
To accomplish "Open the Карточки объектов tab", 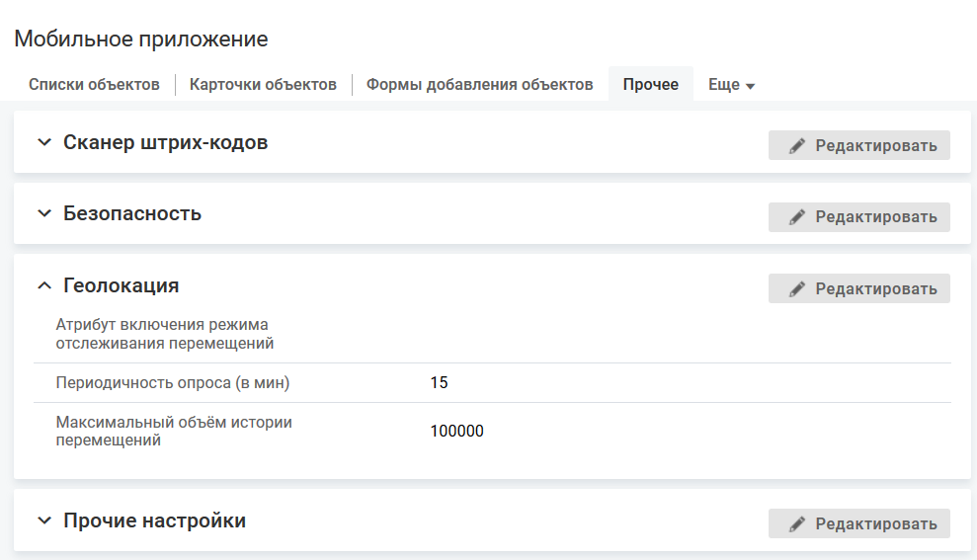I will pyautogui.click(x=263, y=85).
